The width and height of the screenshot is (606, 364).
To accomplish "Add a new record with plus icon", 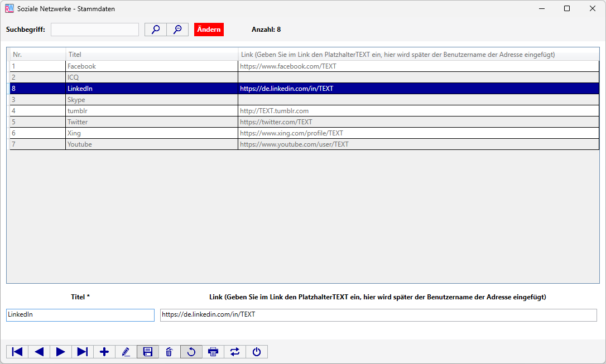I will pyautogui.click(x=104, y=352).
